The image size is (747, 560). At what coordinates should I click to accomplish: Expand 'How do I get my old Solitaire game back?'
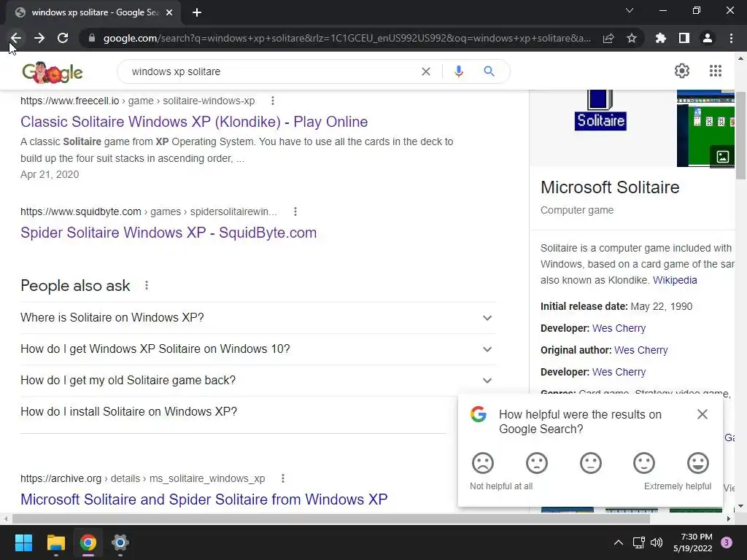258,381
